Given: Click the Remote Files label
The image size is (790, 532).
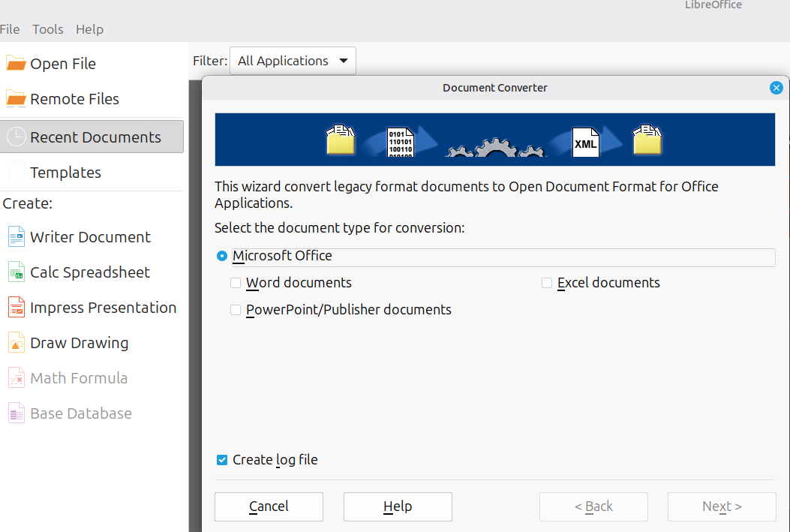Looking at the screenshot, I should pyautogui.click(x=74, y=99).
